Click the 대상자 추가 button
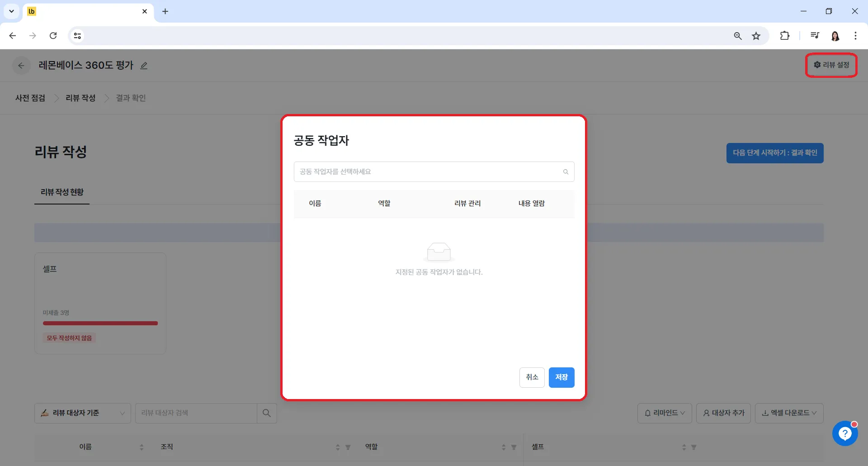Viewport: 868px width, 466px height. (723, 413)
